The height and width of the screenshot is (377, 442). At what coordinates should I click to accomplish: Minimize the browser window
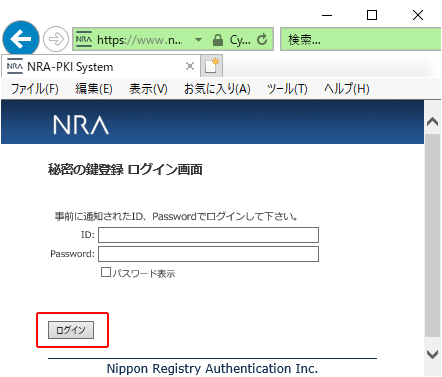tap(327, 15)
